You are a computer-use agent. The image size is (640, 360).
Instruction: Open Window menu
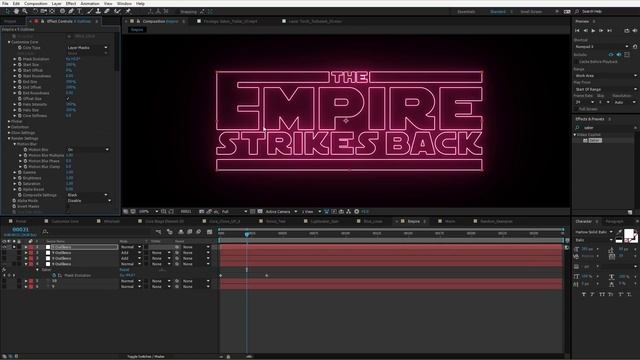[124, 3]
